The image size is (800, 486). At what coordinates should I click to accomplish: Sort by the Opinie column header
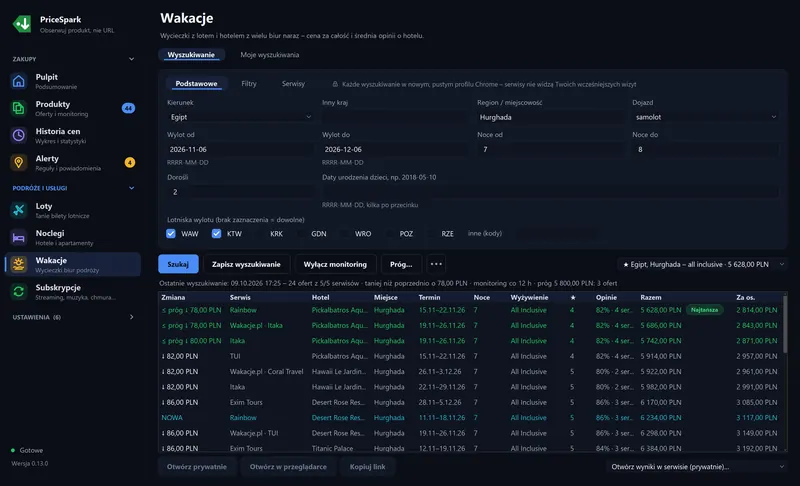click(x=606, y=297)
